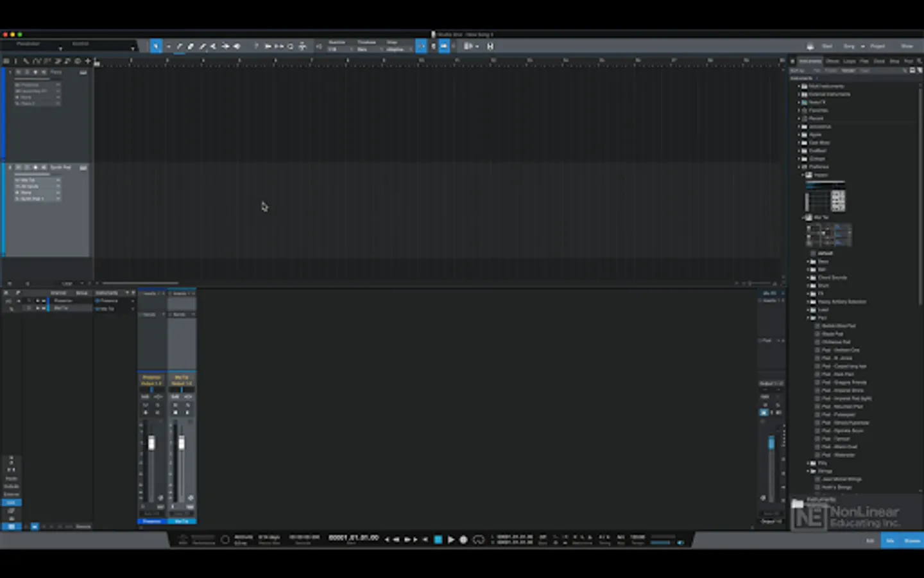Click the Presence channel volume fader

(x=151, y=443)
